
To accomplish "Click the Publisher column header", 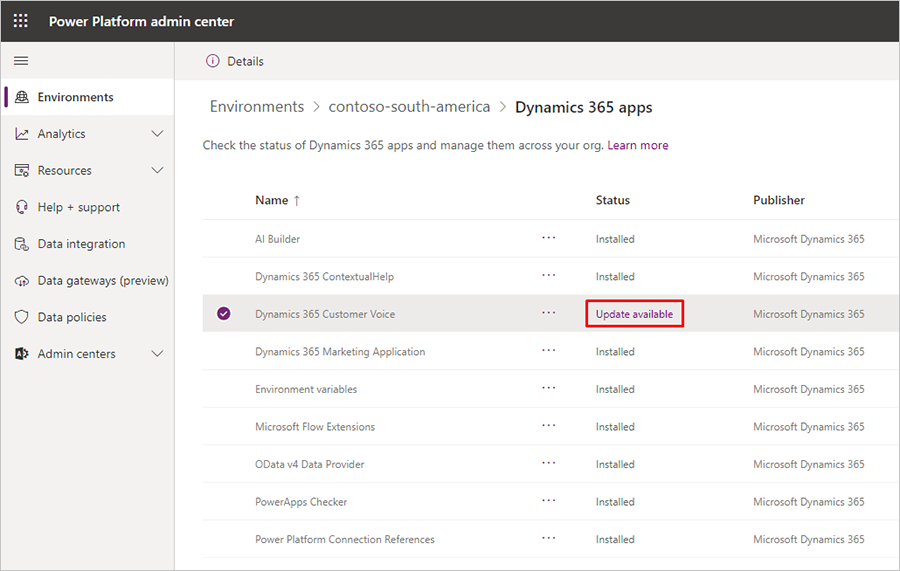I will pos(779,200).
